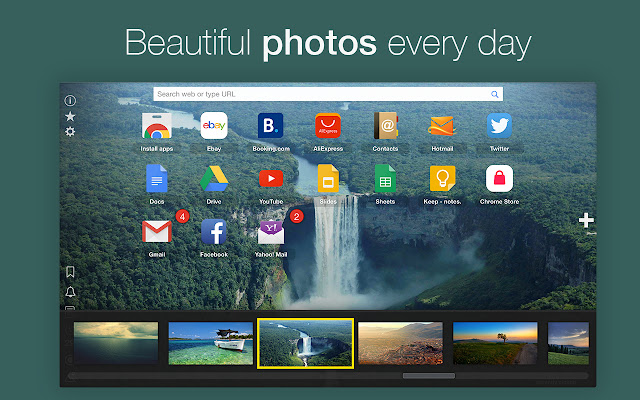Open the AliExpress shortcut
The image size is (640, 400).
click(328, 126)
